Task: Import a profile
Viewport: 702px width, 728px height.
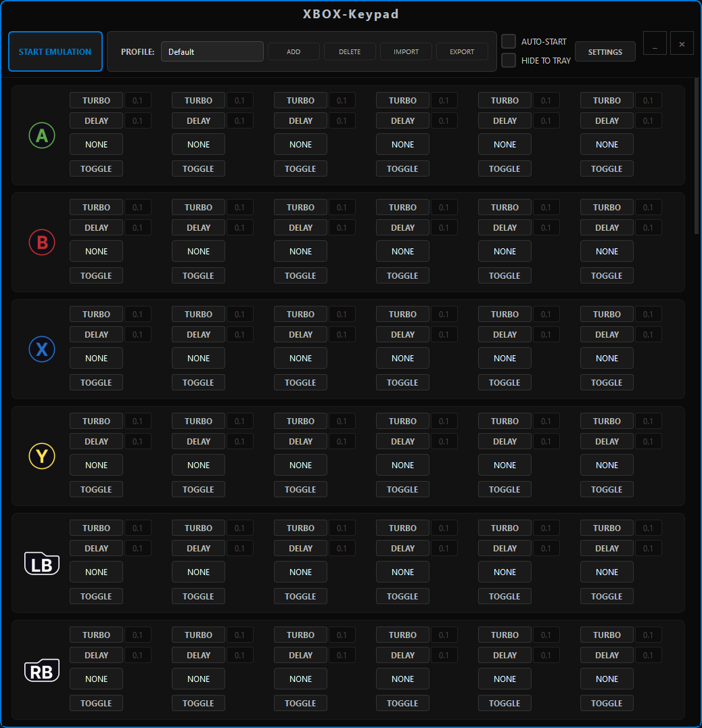Action: click(406, 51)
